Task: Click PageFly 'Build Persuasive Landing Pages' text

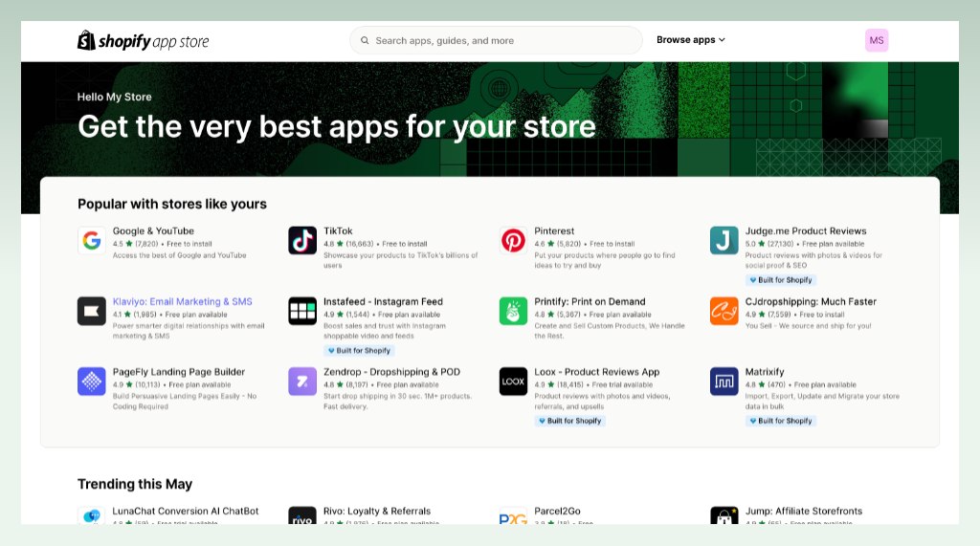Action: 185,401
